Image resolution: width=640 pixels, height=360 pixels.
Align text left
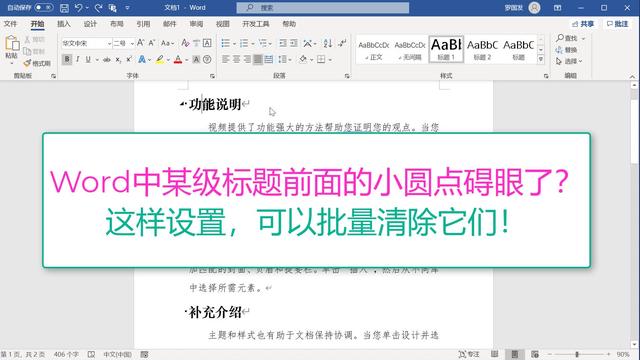click(x=225, y=60)
